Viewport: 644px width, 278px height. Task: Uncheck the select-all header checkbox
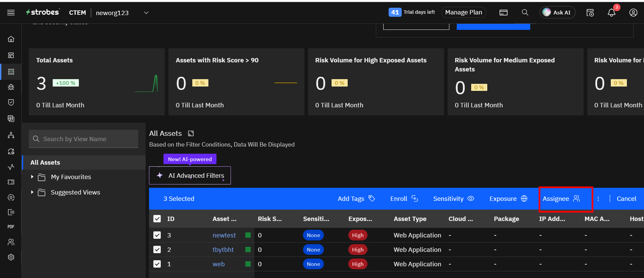pos(157,219)
